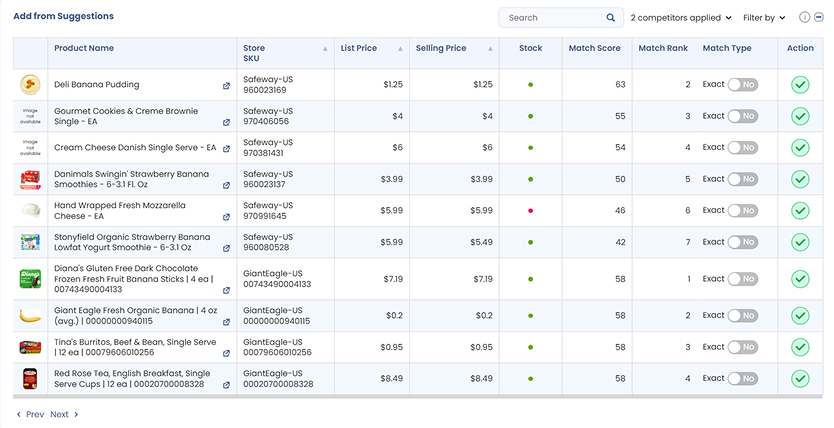Toggle Exact match for Giant Eagle Banana

click(x=742, y=316)
